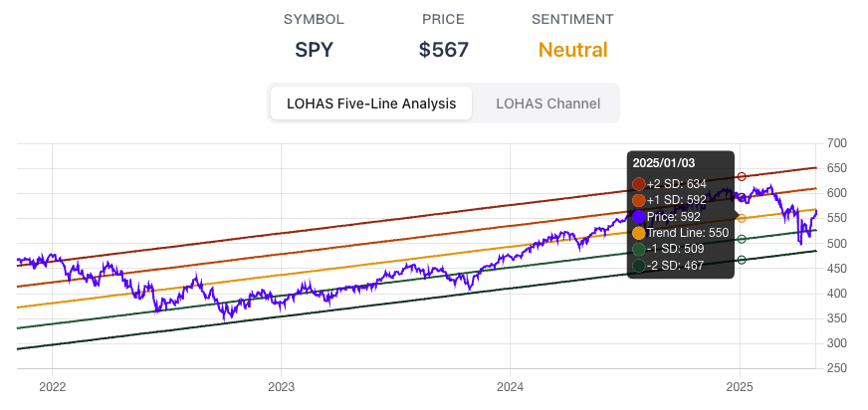
Task: Click the 2022 x-axis label
Action: tap(53, 386)
